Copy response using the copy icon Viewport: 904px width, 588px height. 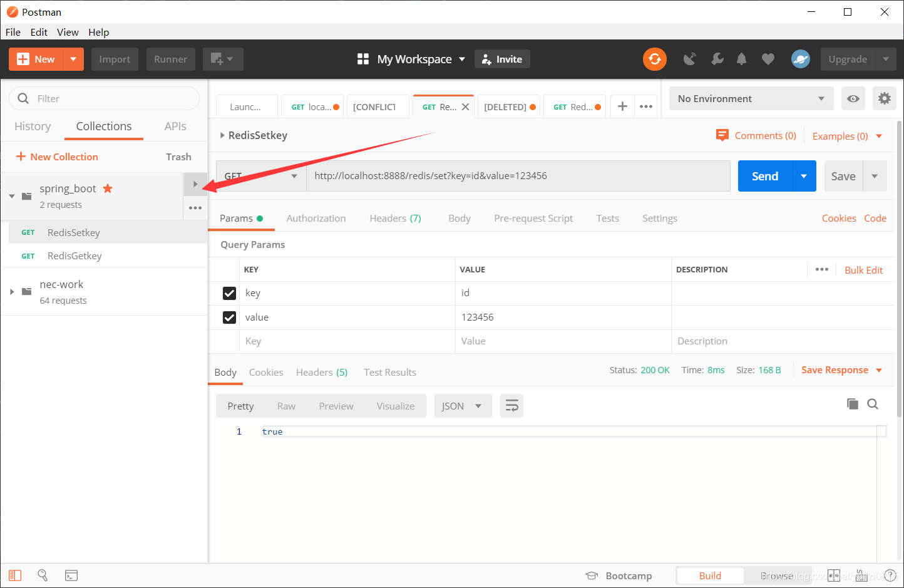click(852, 404)
